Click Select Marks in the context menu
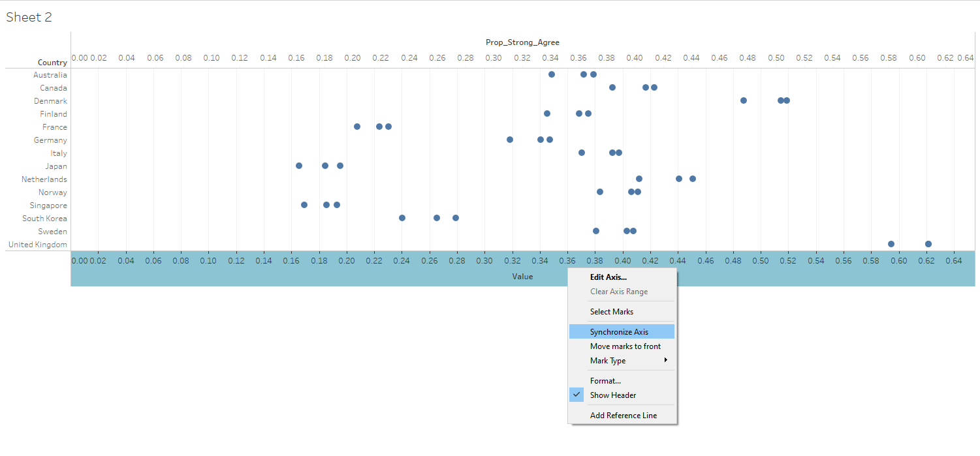This screenshot has width=980, height=456. (x=611, y=312)
